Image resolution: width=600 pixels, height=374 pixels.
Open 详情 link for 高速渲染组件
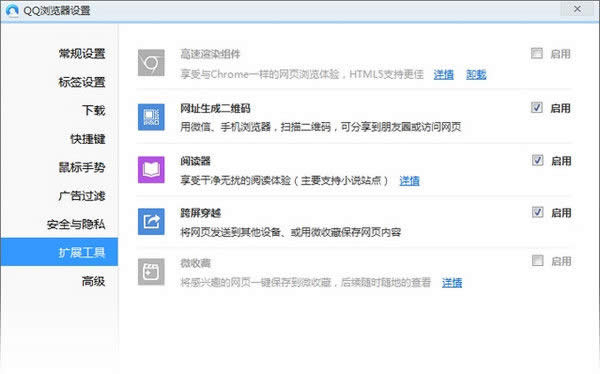(x=443, y=74)
